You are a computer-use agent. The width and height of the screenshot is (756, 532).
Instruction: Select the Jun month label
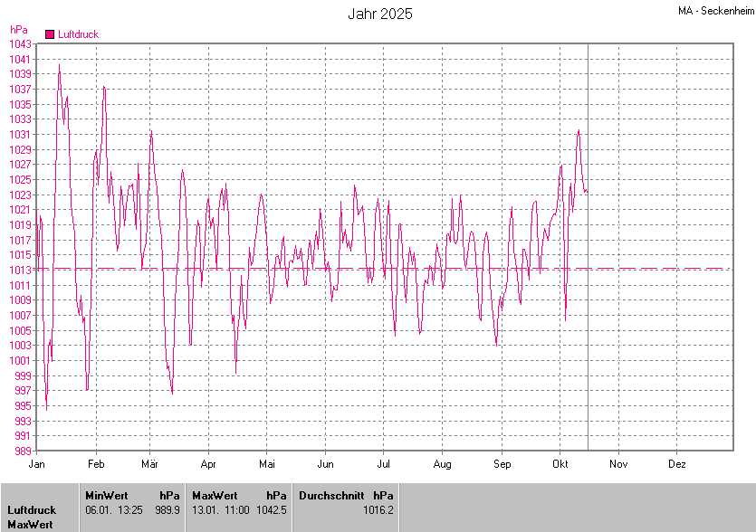[x=325, y=464]
